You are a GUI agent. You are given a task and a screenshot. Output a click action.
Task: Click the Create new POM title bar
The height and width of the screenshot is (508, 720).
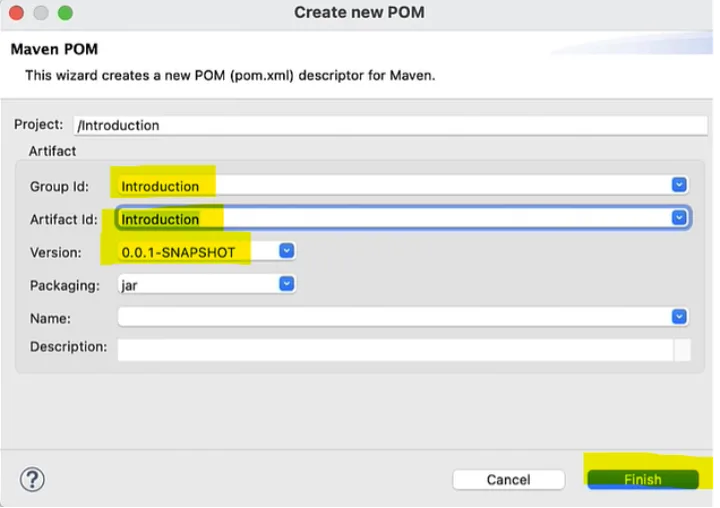[359, 13]
